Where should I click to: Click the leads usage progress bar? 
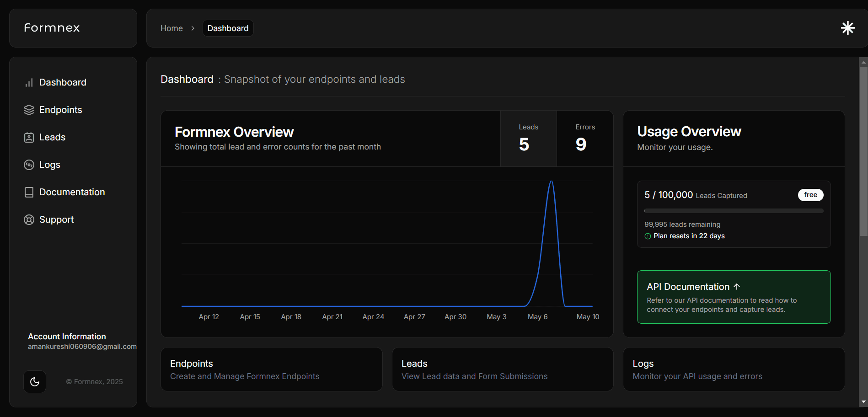pyautogui.click(x=733, y=211)
